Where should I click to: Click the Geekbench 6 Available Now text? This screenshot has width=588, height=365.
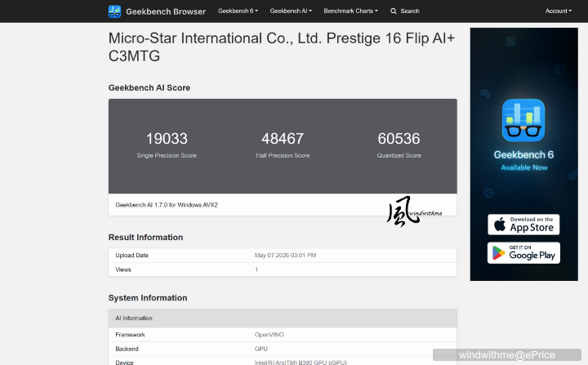(523, 161)
